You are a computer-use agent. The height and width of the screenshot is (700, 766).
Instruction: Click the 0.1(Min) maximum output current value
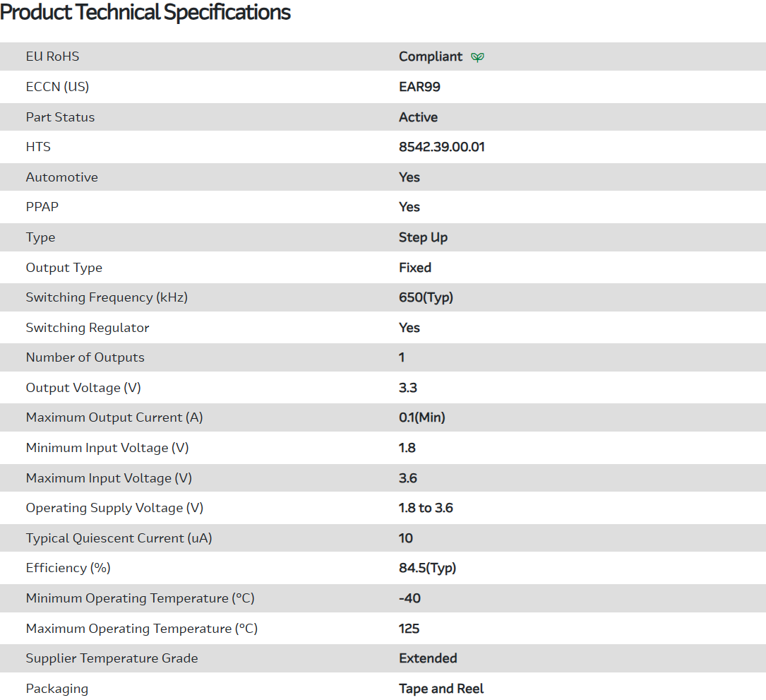[421, 417]
